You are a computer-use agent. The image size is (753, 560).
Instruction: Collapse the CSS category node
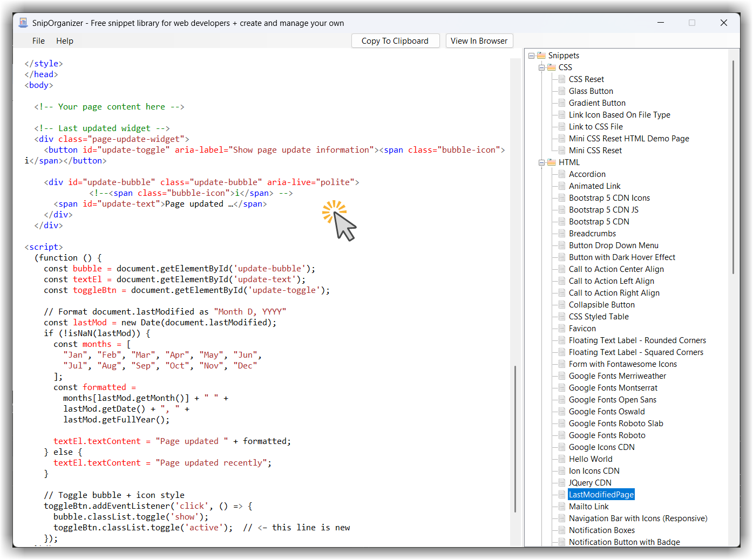(x=541, y=67)
